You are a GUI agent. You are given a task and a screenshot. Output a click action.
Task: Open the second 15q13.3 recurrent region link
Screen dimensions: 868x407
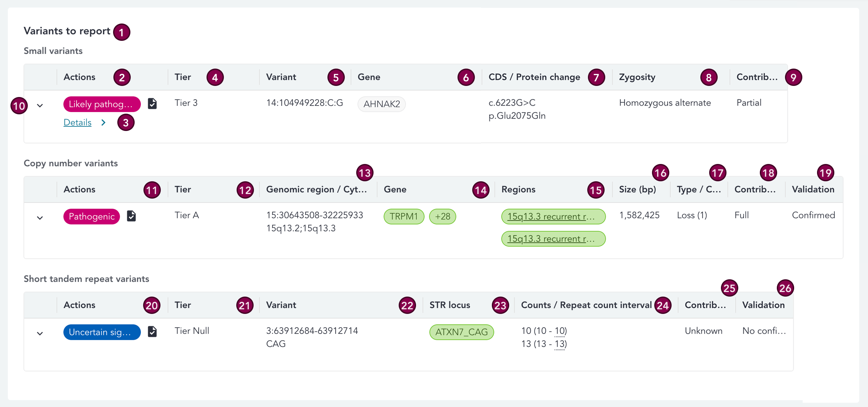coord(551,238)
